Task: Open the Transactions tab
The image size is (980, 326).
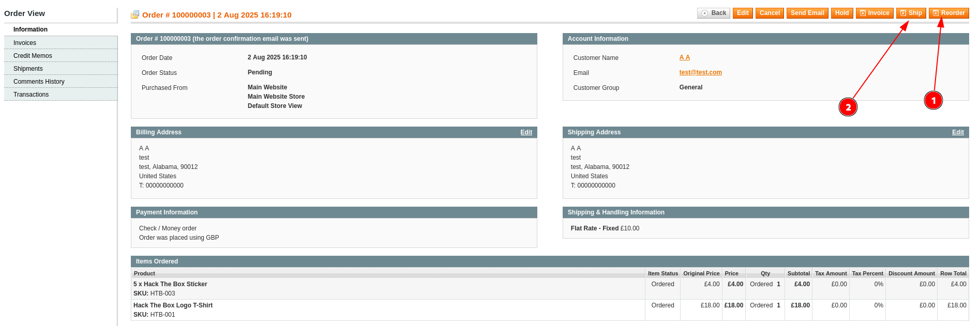Action: pyautogui.click(x=31, y=95)
